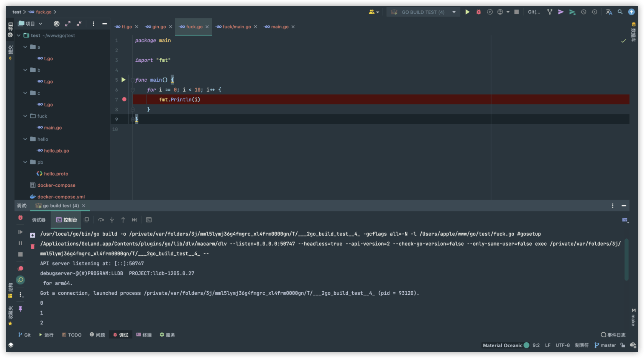
Task: Run with coverage from top toolbar
Action: [490, 12]
